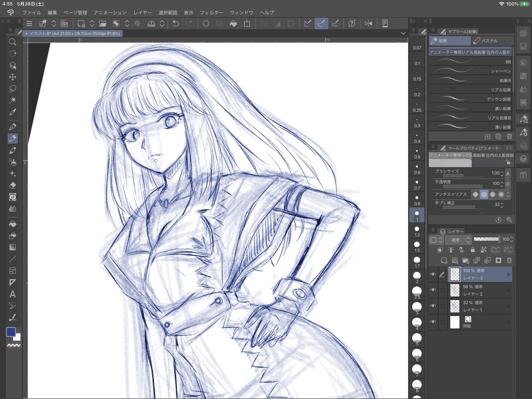Open the ウィンドウ menu
The width and height of the screenshot is (532, 399).
[242, 12]
